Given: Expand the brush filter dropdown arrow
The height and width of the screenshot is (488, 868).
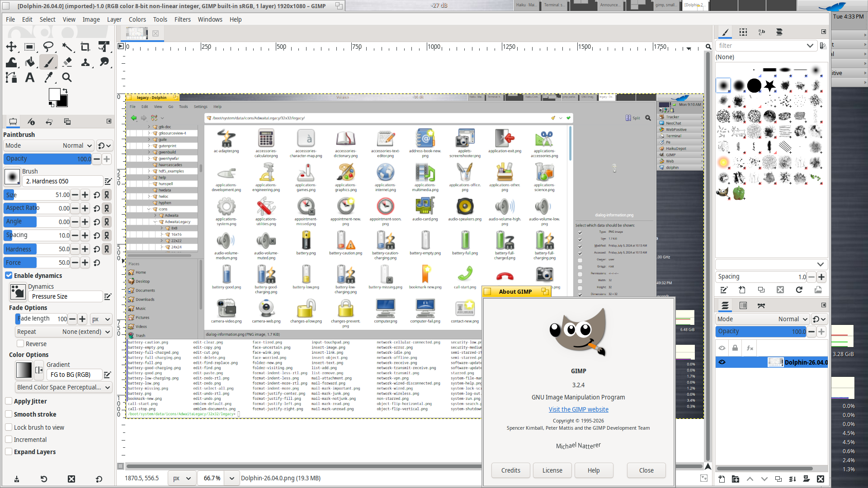Looking at the screenshot, I should [x=810, y=46].
